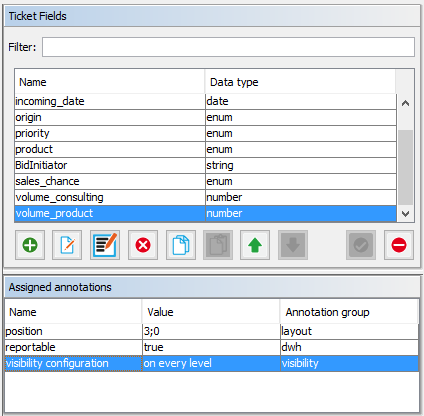
Task: Click the green move up arrow
Action: 255,245
